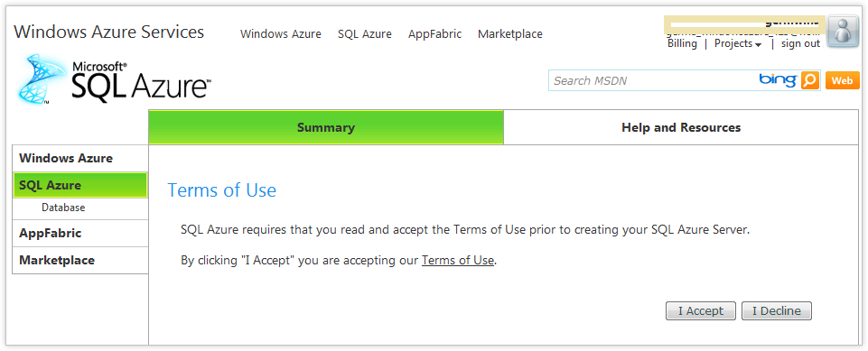Open the Billing link
868x351 pixels.
(x=682, y=43)
